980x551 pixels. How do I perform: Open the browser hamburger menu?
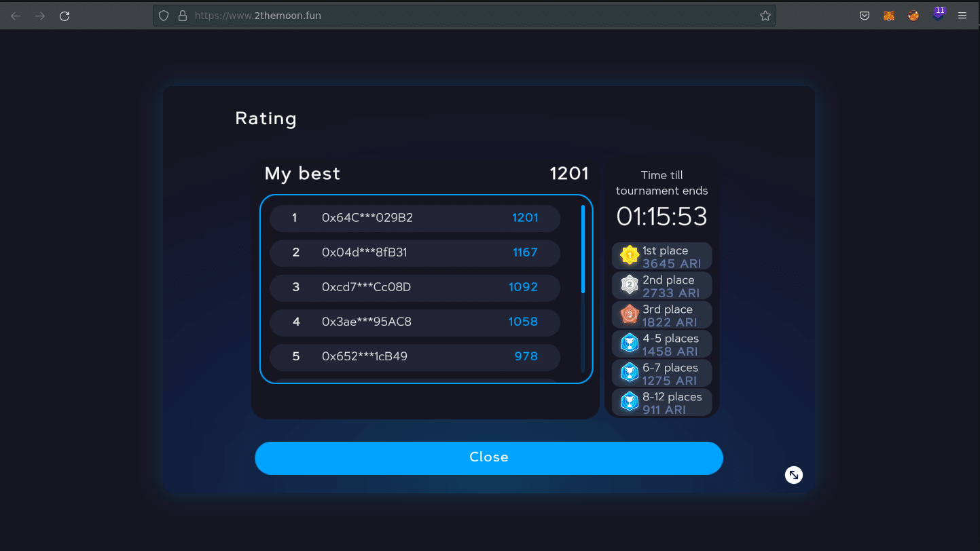pos(962,16)
